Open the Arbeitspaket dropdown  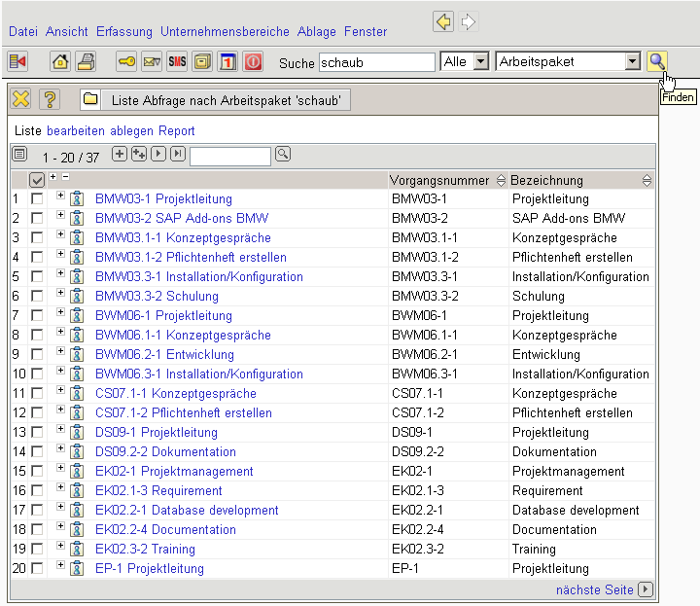coord(633,61)
